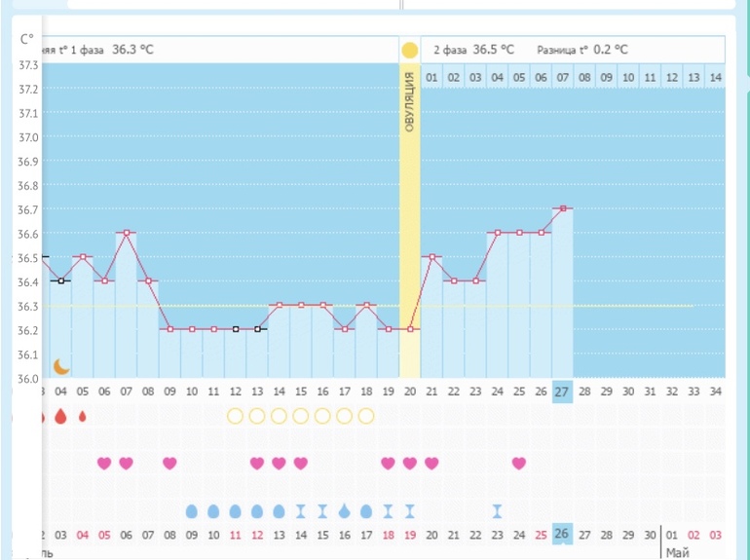
Task: Select the last empty yellow circle on day 18
Action: [x=366, y=417]
